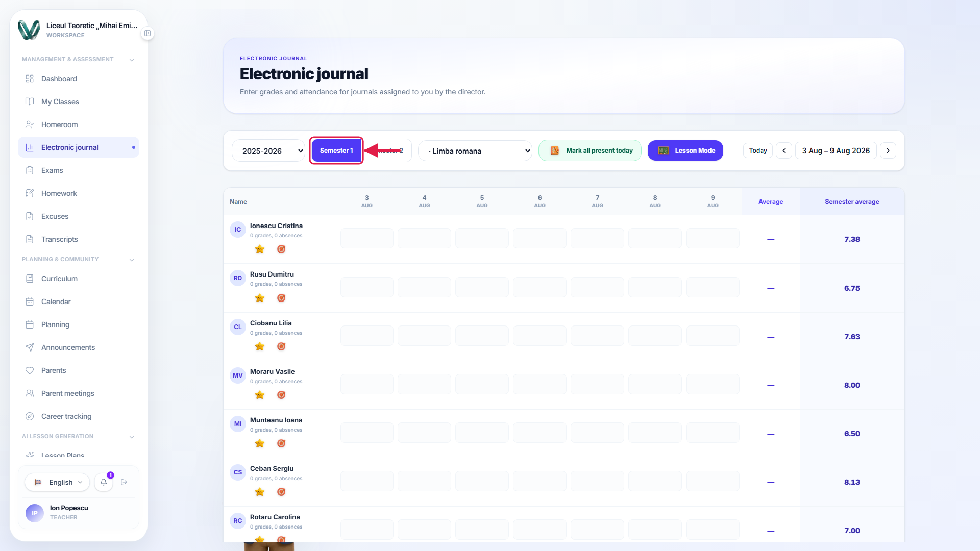Image resolution: width=980 pixels, height=551 pixels.
Task: Switch to Semester 2
Action: (x=388, y=151)
